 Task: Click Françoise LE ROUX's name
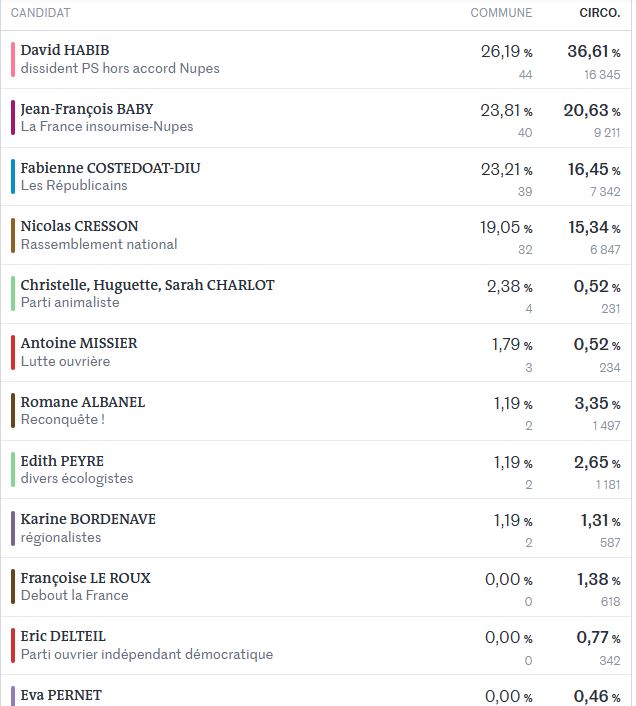[x=86, y=578]
